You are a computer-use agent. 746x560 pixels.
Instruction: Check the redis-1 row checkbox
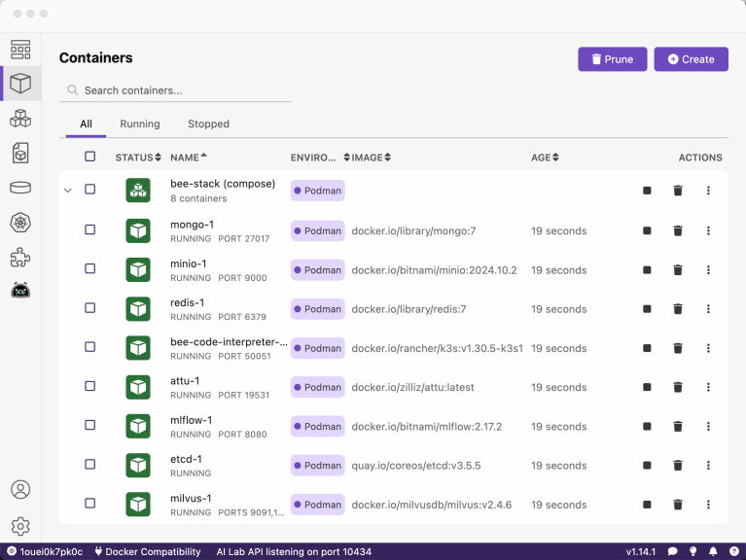pyautogui.click(x=89, y=308)
